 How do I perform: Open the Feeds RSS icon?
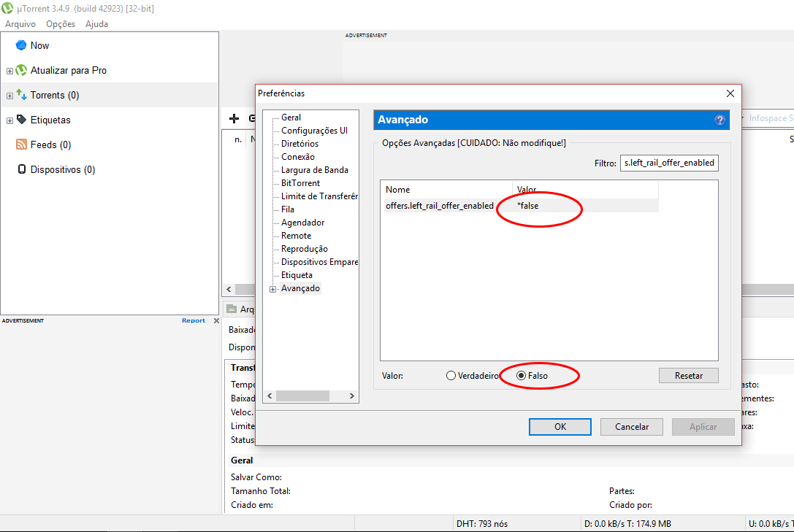point(21,144)
